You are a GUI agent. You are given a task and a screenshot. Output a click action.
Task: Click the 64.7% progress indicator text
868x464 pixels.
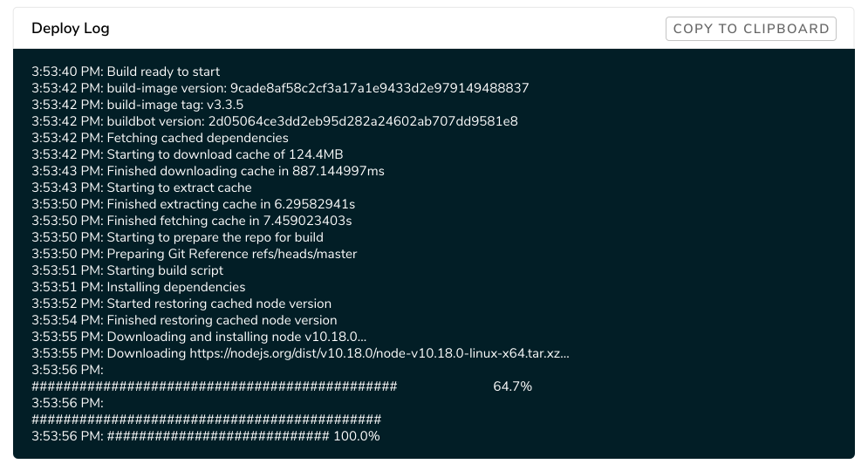[513, 386]
